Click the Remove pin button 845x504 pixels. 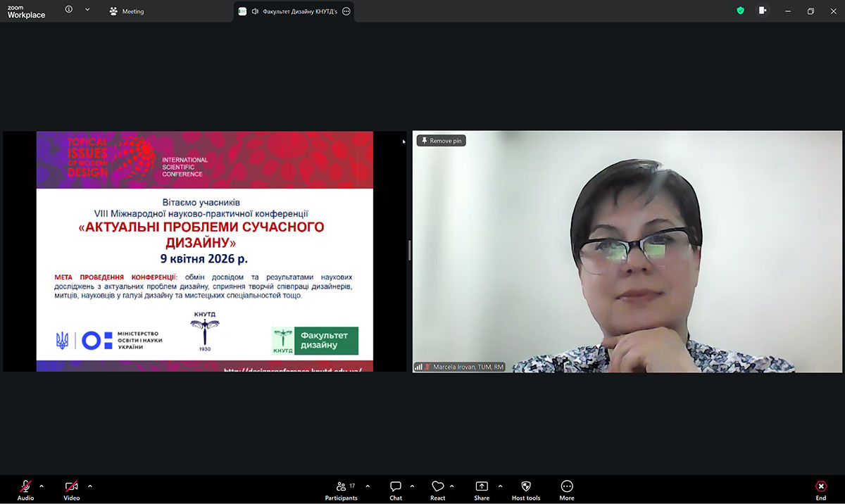click(x=442, y=141)
